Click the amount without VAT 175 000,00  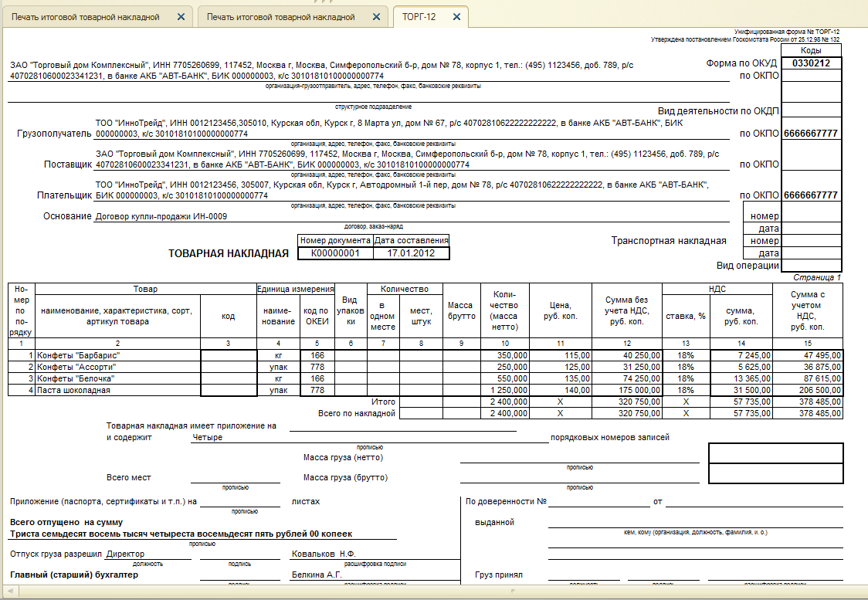coord(627,390)
